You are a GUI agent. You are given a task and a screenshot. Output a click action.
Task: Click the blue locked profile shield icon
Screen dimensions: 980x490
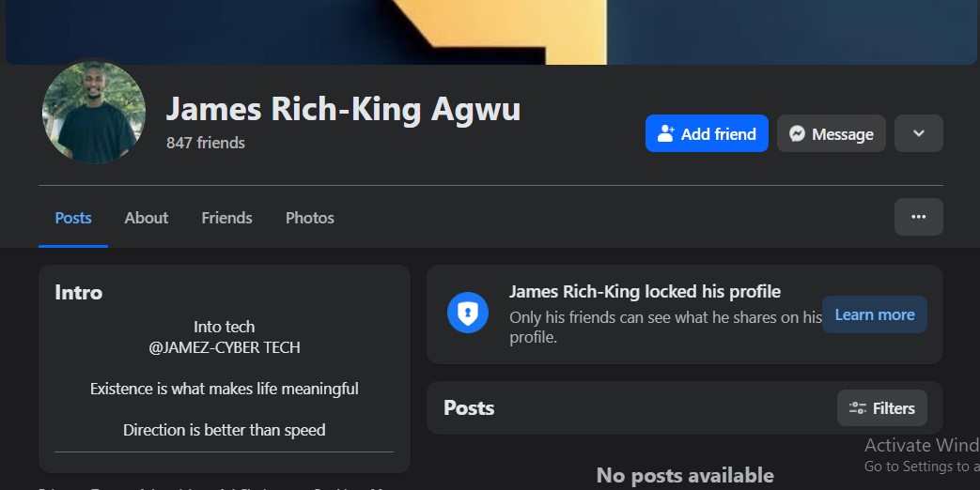pyautogui.click(x=468, y=313)
